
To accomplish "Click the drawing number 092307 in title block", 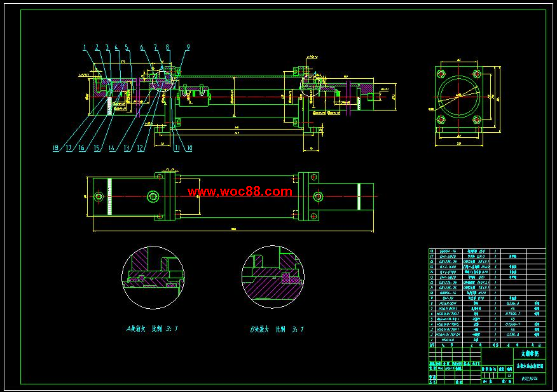I will (529, 379).
